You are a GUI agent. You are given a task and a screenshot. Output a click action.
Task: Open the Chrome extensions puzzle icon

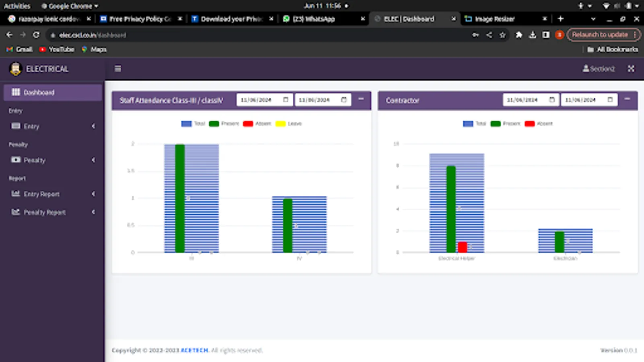tap(519, 35)
